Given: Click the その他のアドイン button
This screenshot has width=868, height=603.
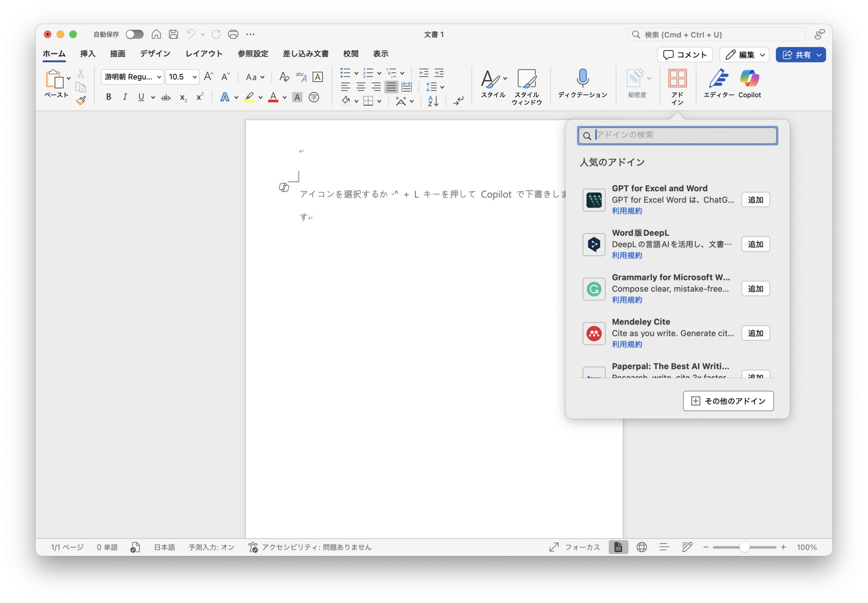Looking at the screenshot, I should pyautogui.click(x=728, y=401).
